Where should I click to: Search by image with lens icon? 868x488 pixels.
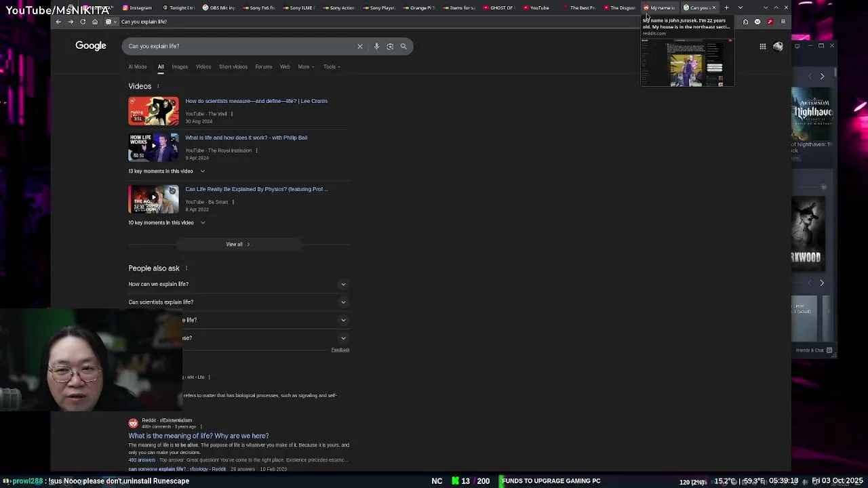point(390,46)
